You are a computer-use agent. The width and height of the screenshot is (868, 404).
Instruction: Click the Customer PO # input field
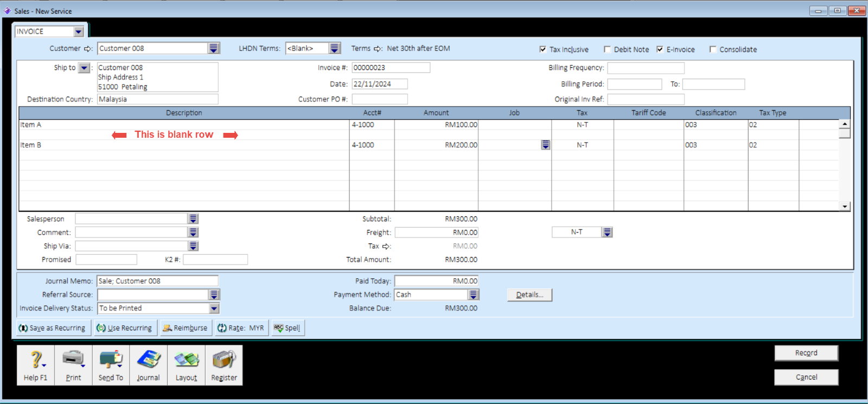(x=379, y=99)
